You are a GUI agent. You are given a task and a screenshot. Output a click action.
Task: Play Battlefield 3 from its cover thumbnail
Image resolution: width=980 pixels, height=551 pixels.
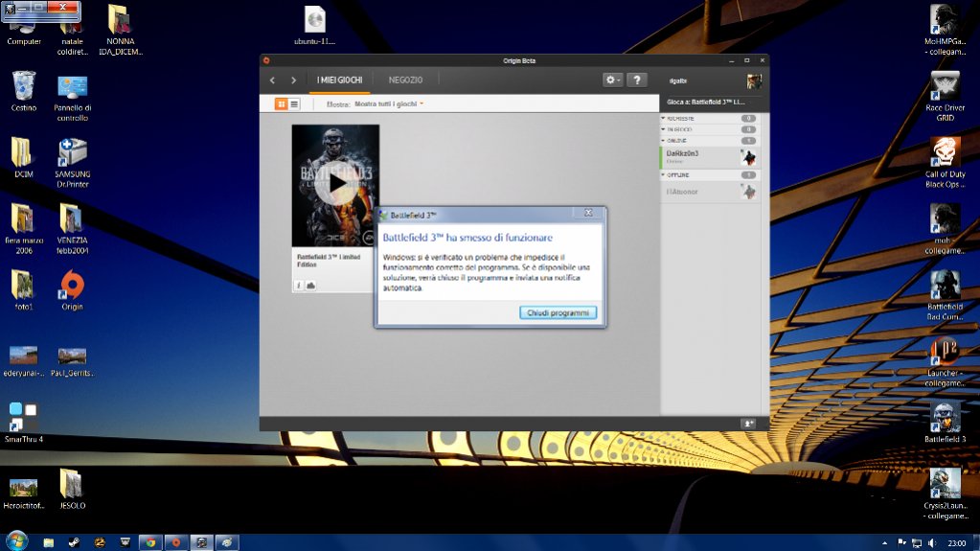(335, 185)
